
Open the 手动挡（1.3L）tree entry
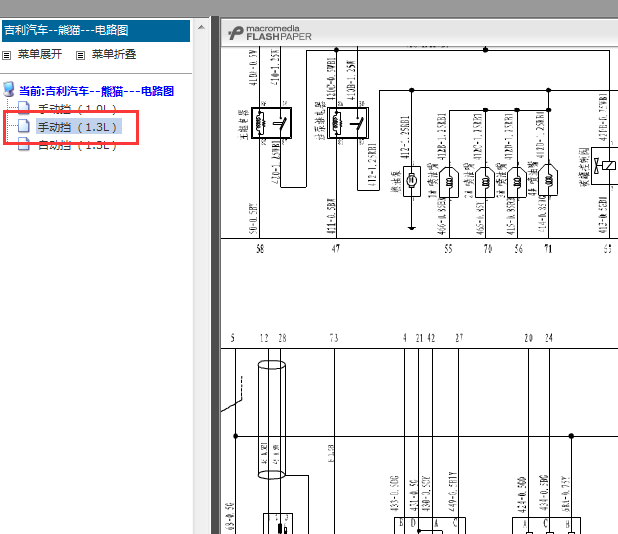click(x=78, y=127)
